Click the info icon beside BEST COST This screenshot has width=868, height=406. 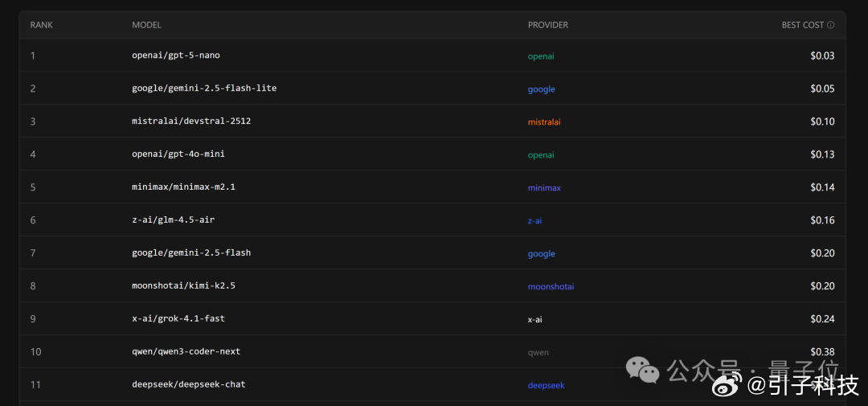[830, 25]
